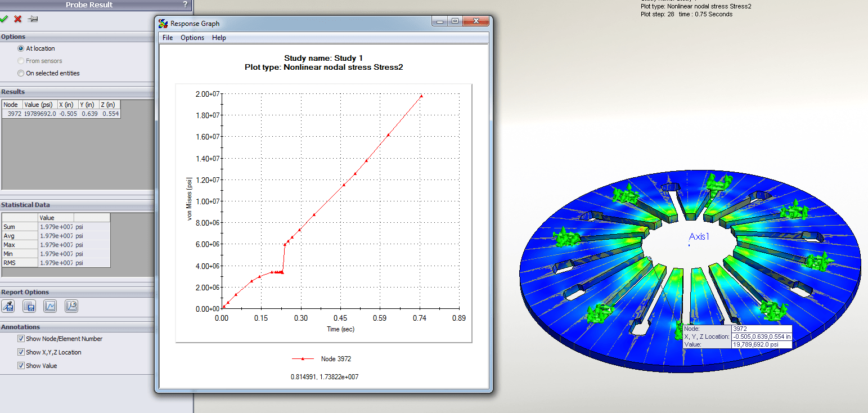Accept probe result with green checkmark
868x413 pixels.
[4, 19]
